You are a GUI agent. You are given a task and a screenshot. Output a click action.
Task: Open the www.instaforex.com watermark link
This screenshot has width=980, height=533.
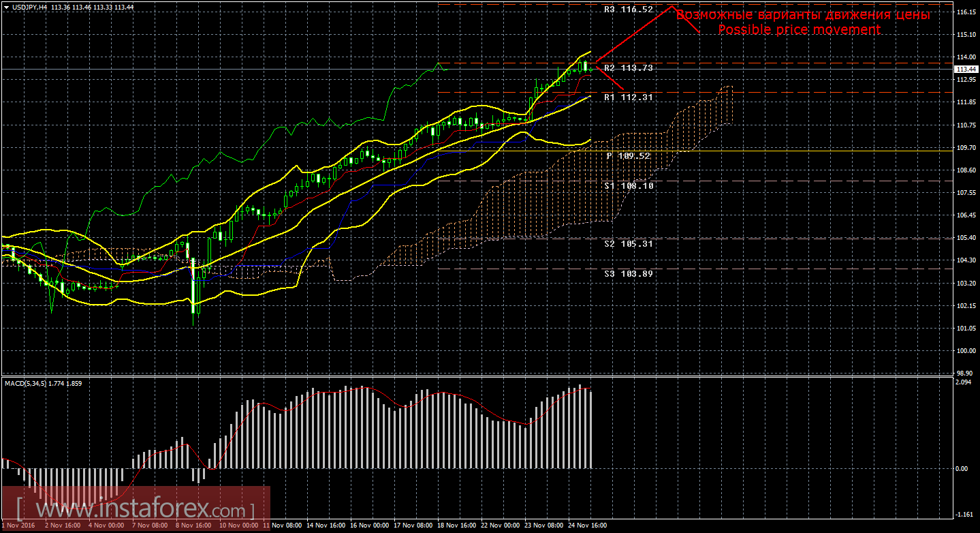pos(136,509)
